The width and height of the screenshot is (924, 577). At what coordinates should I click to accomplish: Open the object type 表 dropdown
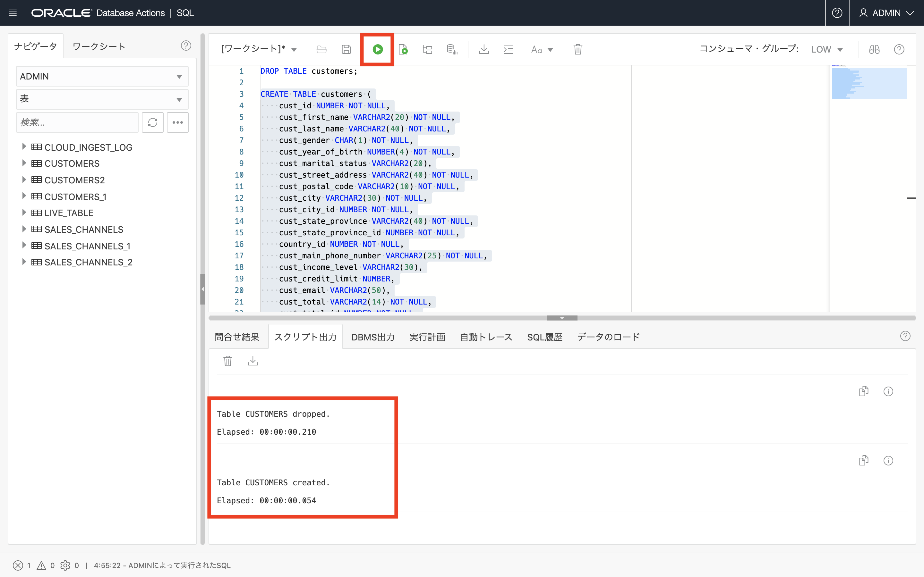(x=102, y=99)
